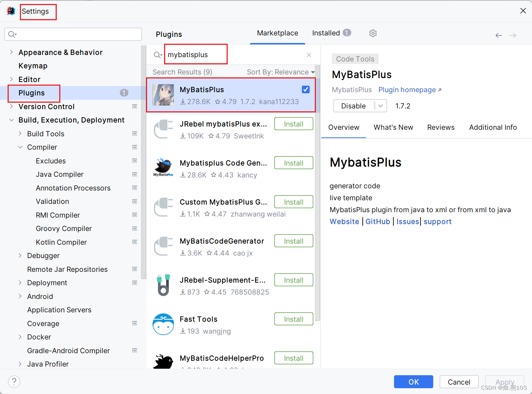Expand the Debugger node

[20, 256]
